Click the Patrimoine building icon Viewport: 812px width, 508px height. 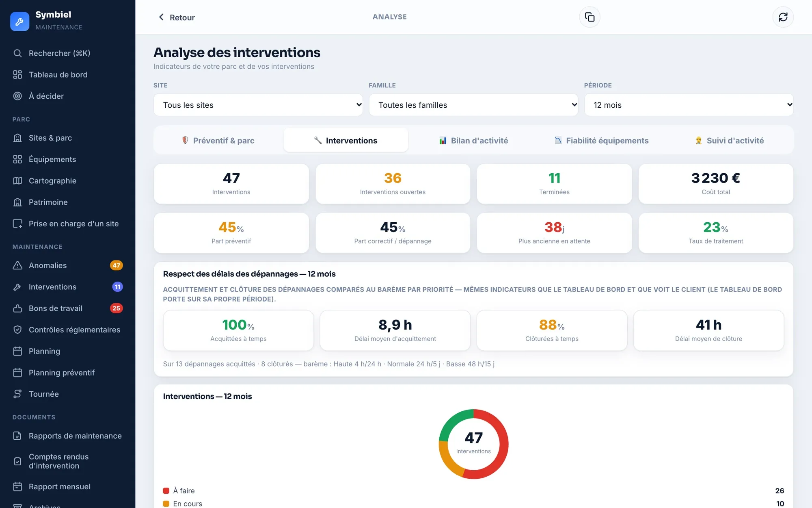(x=17, y=202)
